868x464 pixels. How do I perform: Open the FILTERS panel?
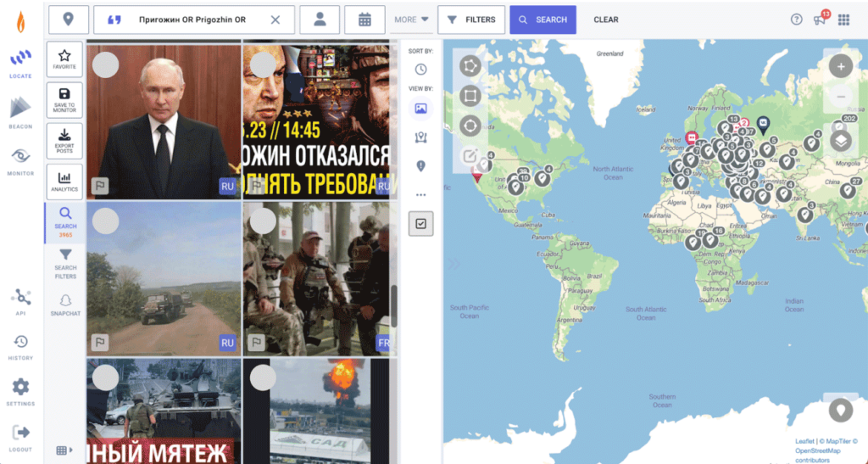pyautogui.click(x=471, y=20)
